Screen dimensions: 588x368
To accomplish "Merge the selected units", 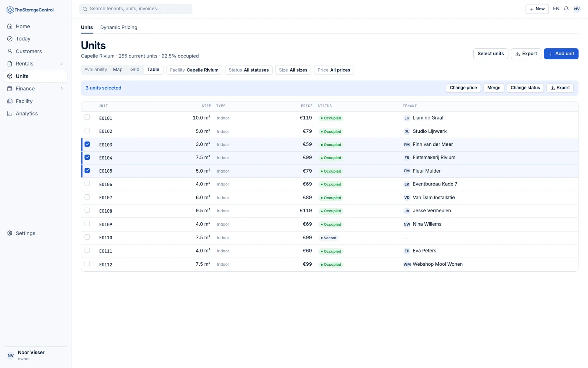I will coord(494,88).
